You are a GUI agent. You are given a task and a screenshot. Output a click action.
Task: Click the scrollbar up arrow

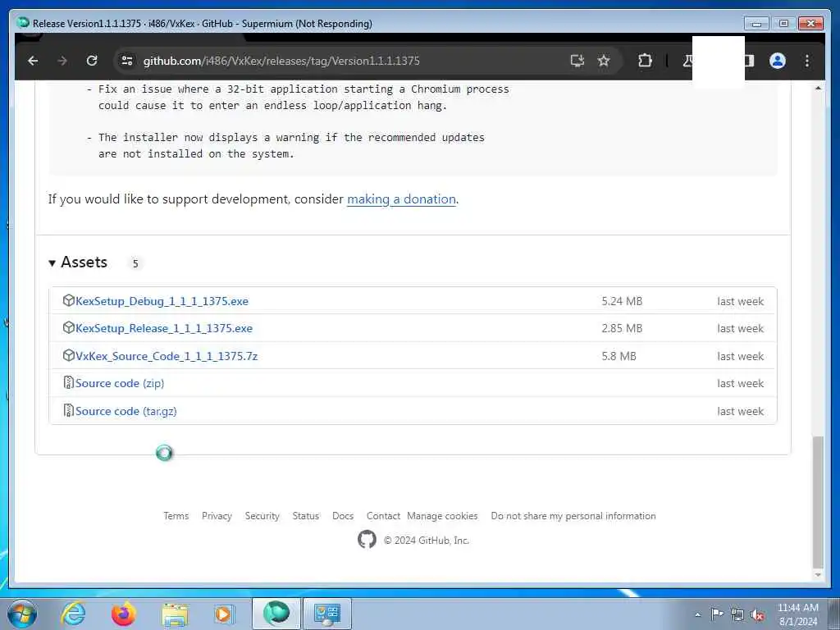coord(818,88)
